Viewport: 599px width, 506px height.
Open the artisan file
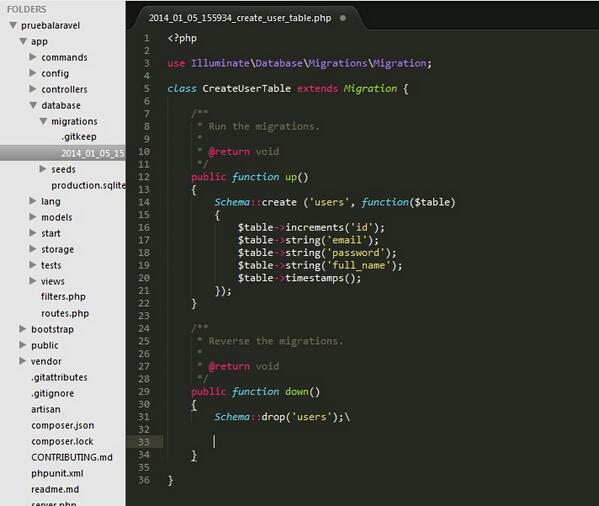[x=46, y=409]
